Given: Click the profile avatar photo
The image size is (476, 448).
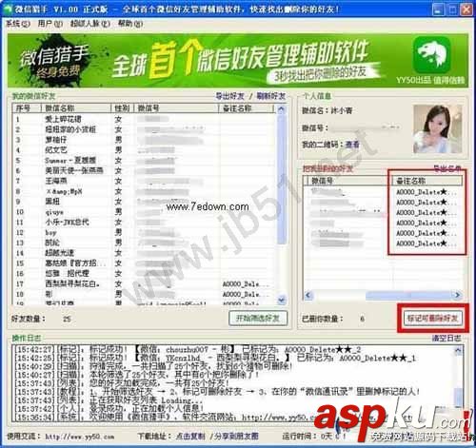Looking at the screenshot, I should (x=438, y=128).
